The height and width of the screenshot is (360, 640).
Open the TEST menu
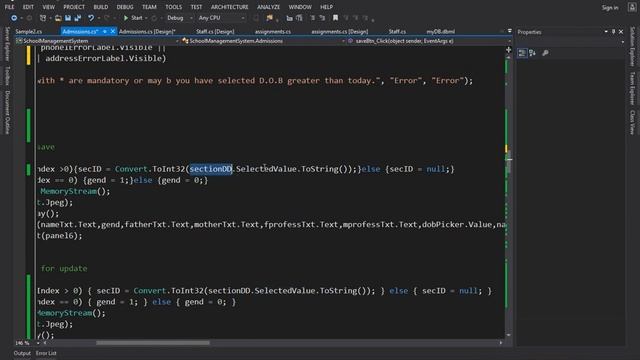pyautogui.click(x=196, y=7)
